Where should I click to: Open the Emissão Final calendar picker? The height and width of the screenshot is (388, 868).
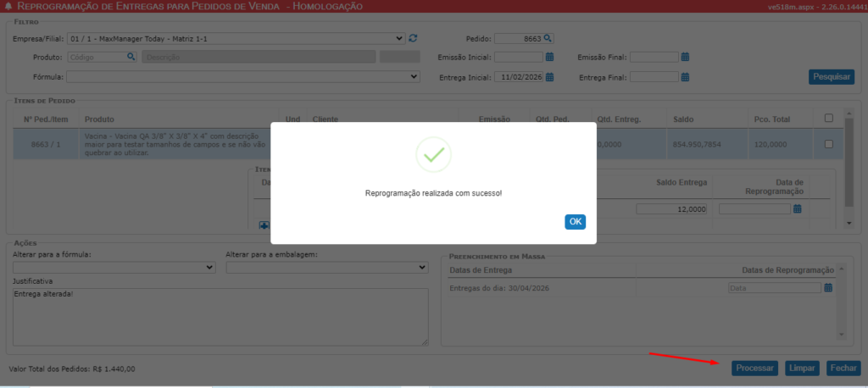click(685, 57)
